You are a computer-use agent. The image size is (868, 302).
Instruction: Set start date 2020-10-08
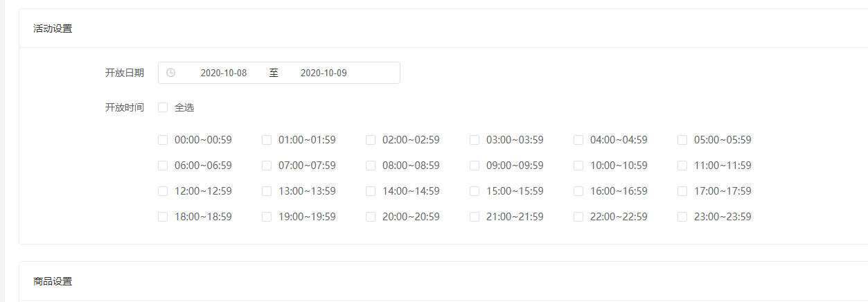pos(224,73)
